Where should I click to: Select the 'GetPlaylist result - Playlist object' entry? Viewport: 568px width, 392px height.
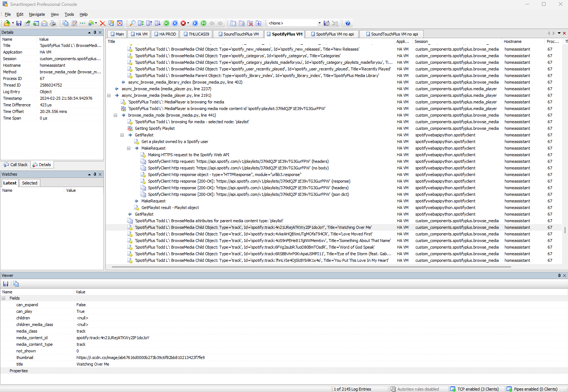pos(170,208)
